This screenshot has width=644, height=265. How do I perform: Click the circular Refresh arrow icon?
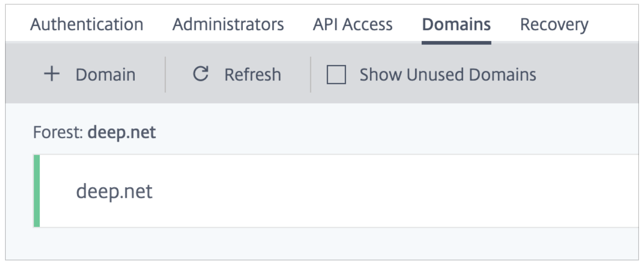pos(201,75)
